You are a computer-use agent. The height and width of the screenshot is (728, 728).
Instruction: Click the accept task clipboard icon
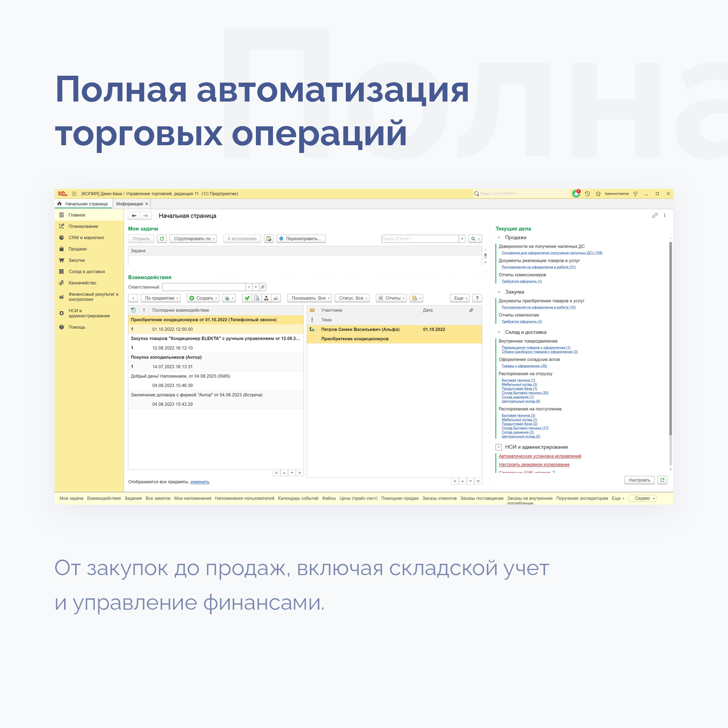pos(269,238)
